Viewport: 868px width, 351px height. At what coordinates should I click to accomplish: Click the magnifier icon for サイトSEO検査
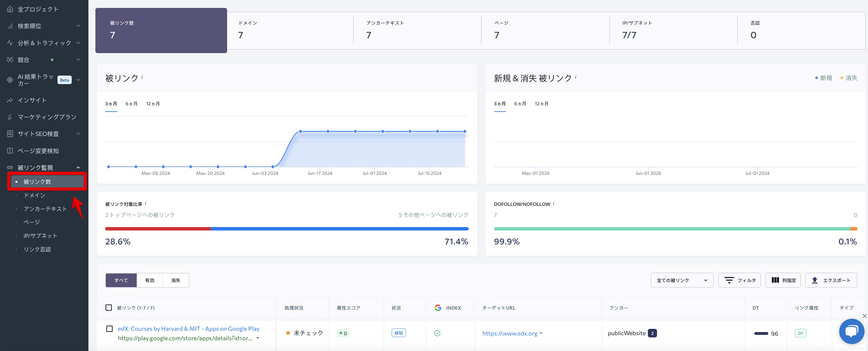point(10,134)
